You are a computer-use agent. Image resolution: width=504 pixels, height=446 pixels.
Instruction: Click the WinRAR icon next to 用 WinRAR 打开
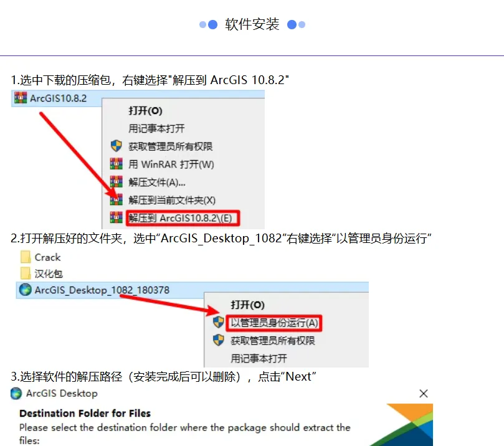point(116,164)
